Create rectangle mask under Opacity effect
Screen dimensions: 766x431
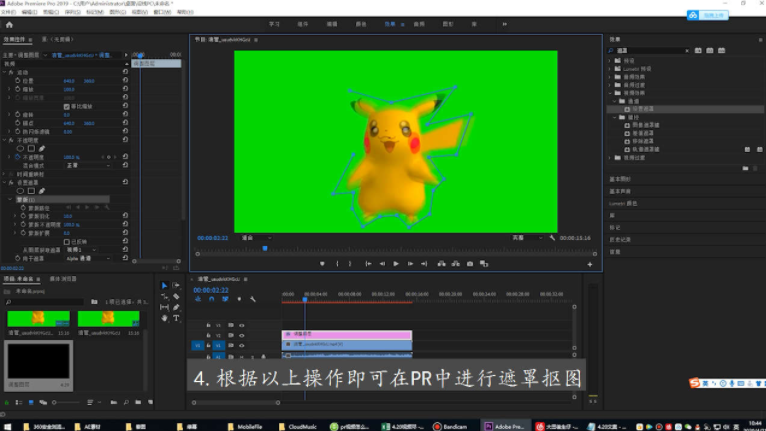click(x=31, y=149)
